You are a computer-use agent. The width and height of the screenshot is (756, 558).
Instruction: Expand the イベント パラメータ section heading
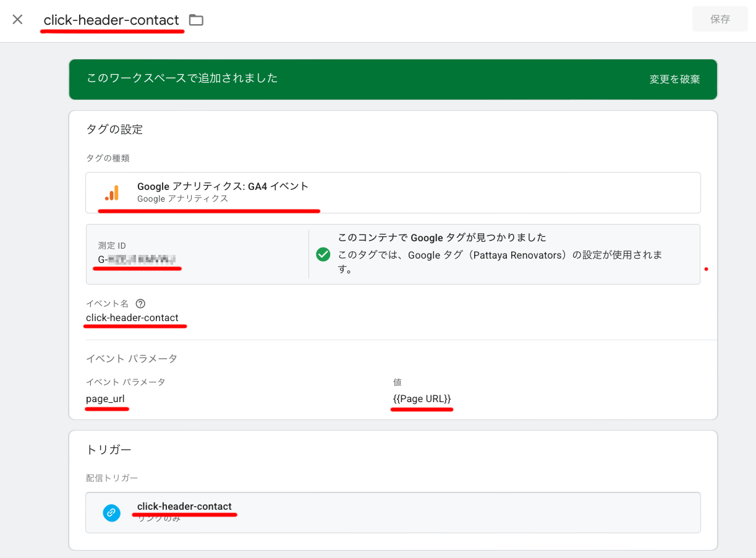[x=132, y=359]
